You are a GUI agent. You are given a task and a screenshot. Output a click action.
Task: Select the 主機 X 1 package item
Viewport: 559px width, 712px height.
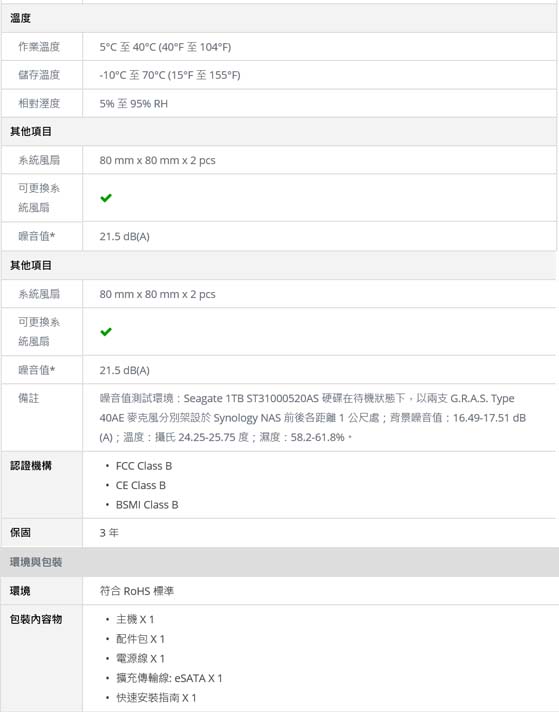135,619
